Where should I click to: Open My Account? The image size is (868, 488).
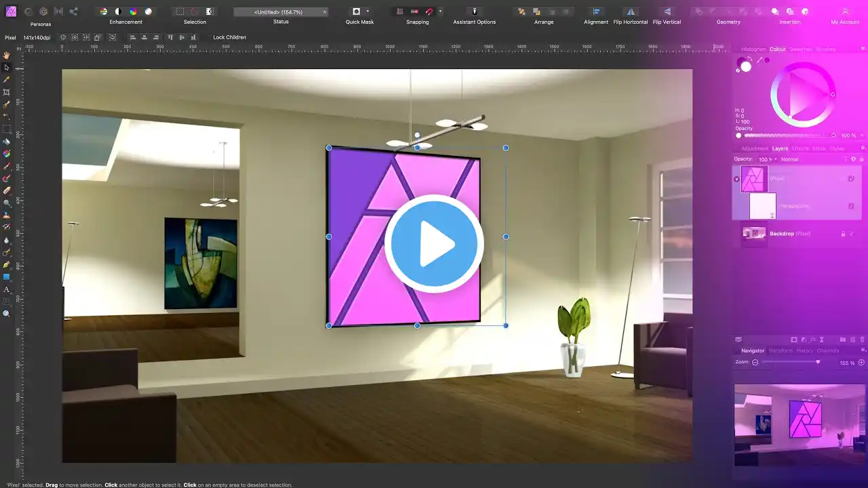coord(845,12)
